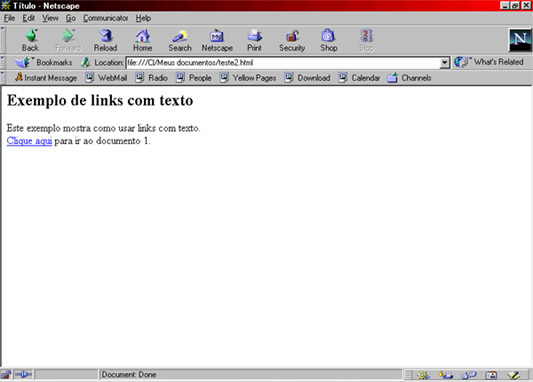533x382 pixels.
Task: Open Mailbox from component bar
Action: pos(446,375)
